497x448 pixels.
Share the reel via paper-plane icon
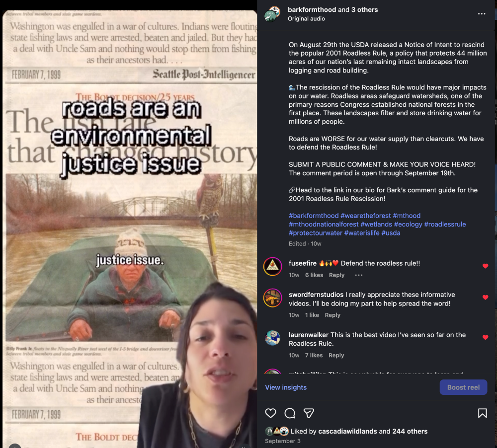click(309, 413)
